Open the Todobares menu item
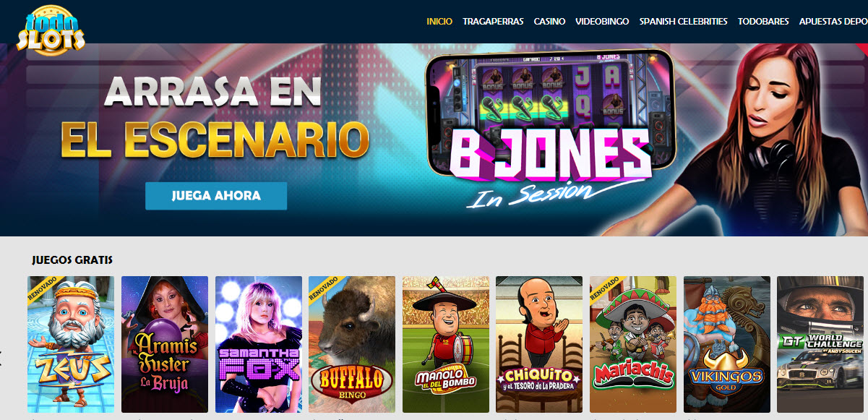The image size is (868, 420). [x=763, y=22]
